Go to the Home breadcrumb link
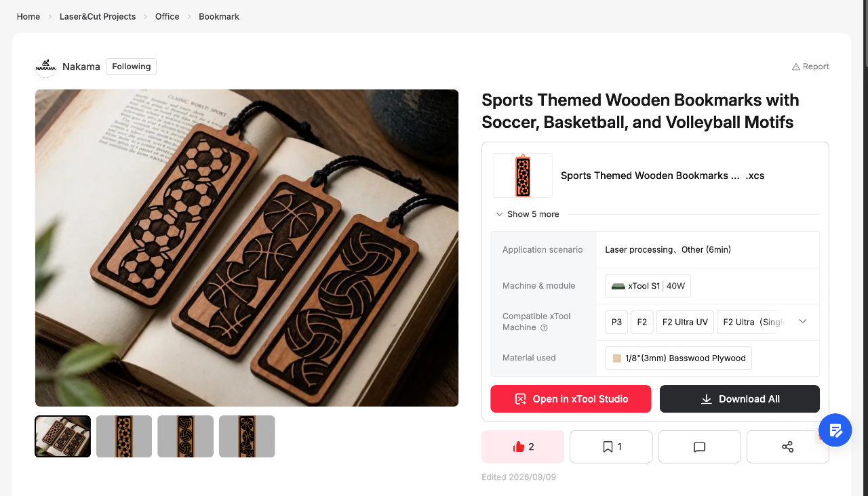The width and height of the screenshot is (868, 496). coord(28,16)
